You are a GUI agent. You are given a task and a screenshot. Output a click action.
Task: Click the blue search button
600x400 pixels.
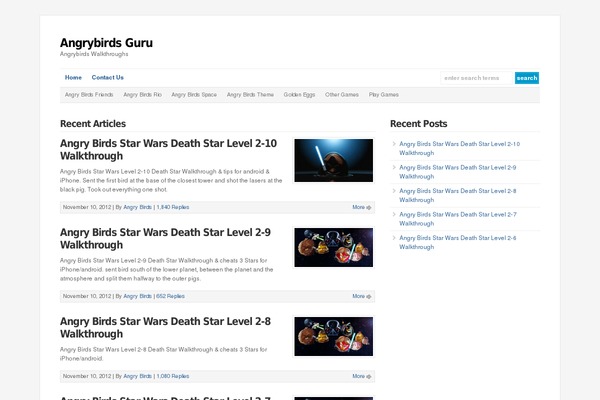527,78
